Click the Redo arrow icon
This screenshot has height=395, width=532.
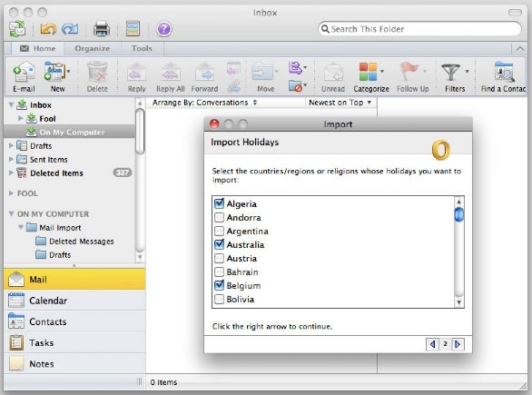[x=70, y=29]
